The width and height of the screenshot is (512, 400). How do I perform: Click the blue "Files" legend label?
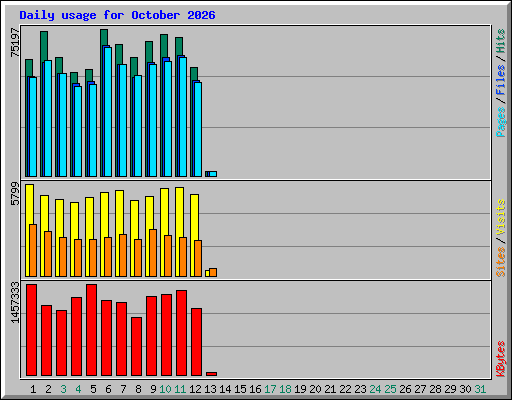(x=501, y=79)
